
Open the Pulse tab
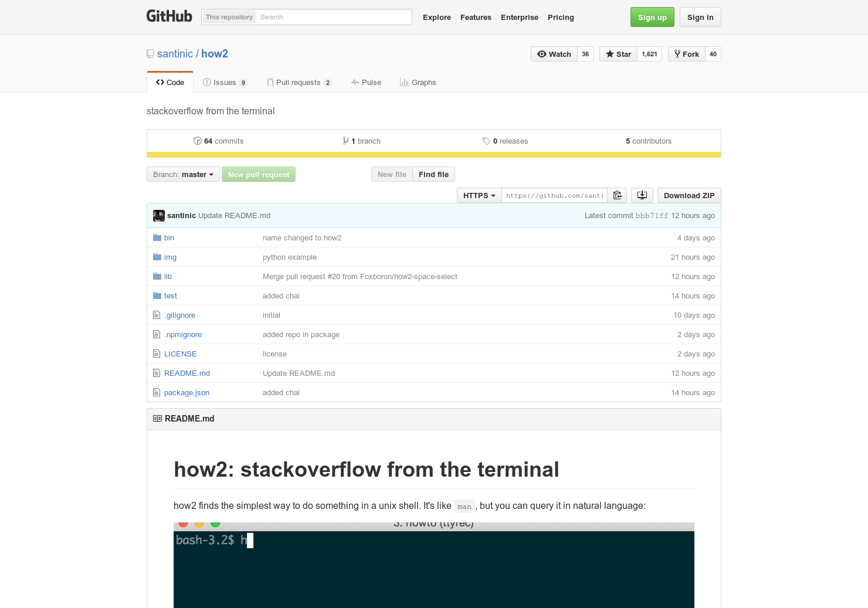point(367,82)
